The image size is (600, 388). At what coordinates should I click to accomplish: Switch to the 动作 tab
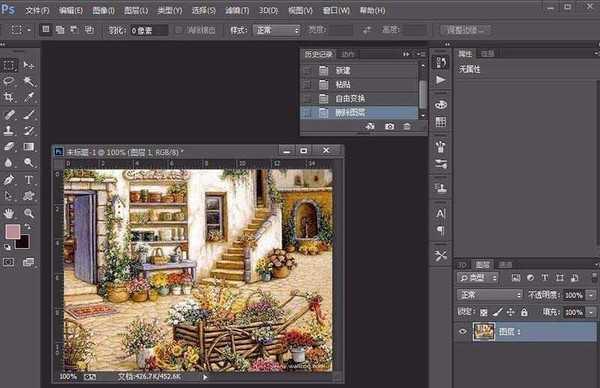347,54
